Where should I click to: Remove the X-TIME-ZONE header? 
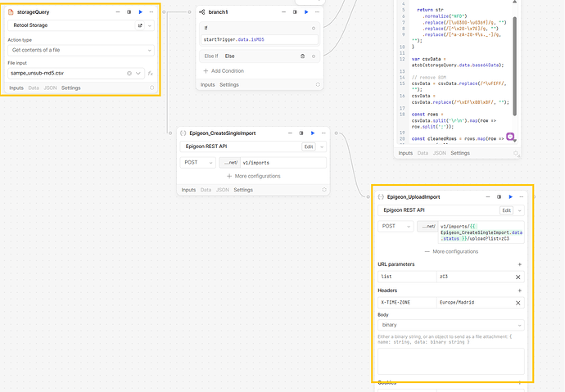[x=518, y=303]
